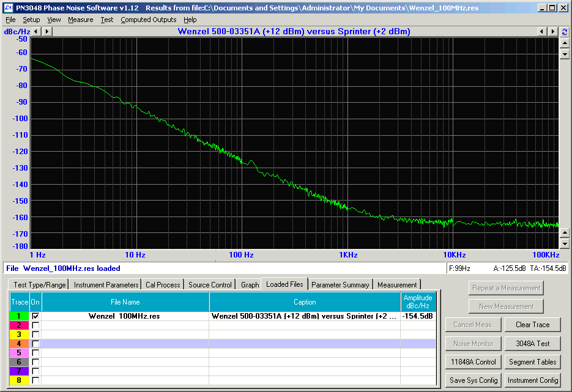Click light pink trace 5 color swatch
572x392 pixels.
(x=20, y=353)
